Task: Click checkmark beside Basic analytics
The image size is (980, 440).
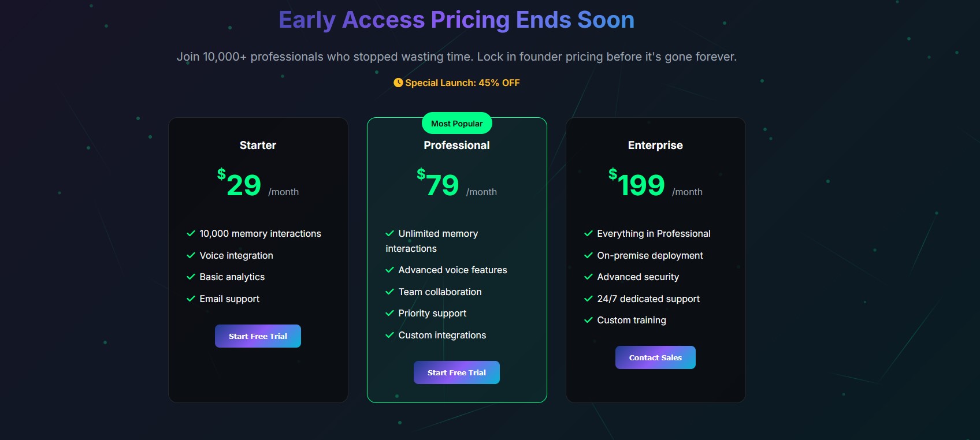Action: tap(191, 277)
